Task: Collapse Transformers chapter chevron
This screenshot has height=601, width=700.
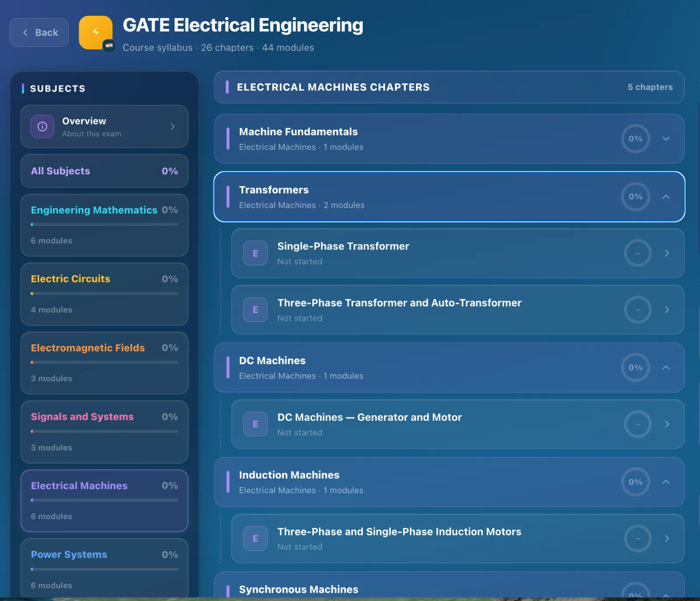Action: click(666, 197)
